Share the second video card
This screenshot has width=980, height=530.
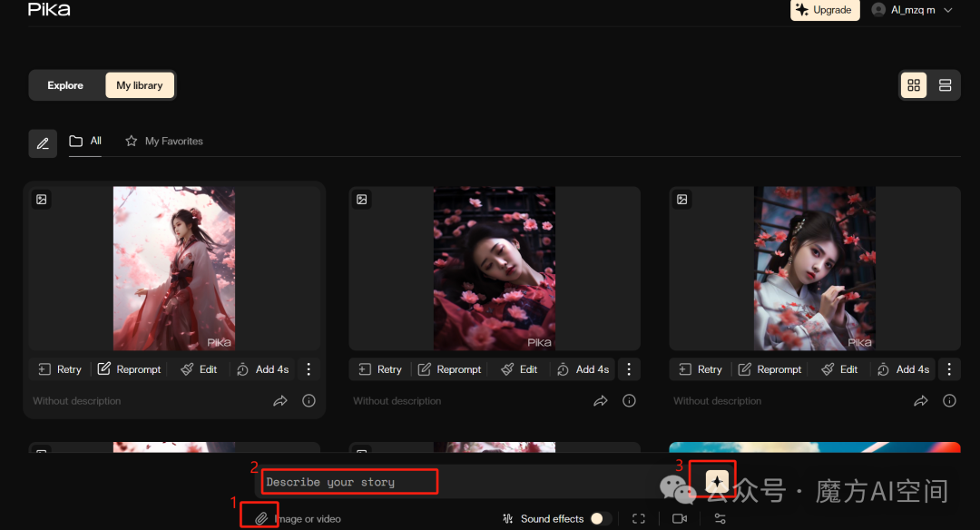(x=600, y=400)
